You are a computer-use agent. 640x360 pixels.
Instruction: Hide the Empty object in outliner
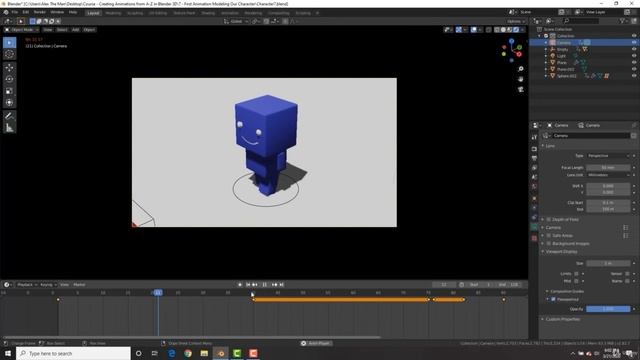(634, 49)
